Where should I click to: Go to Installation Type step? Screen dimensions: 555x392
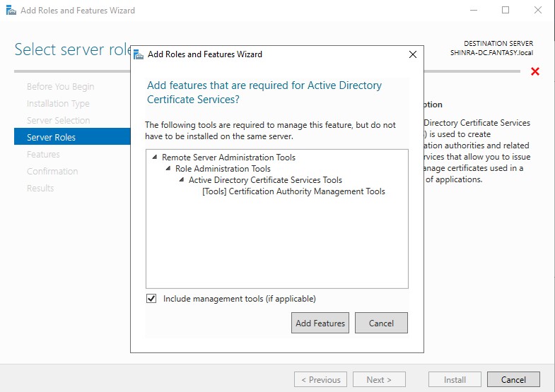point(58,104)
